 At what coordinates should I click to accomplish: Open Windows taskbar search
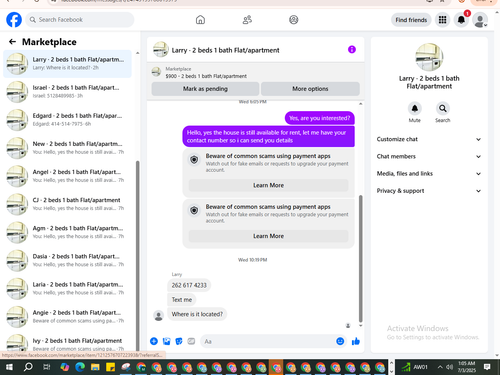(x=28, y=367)
